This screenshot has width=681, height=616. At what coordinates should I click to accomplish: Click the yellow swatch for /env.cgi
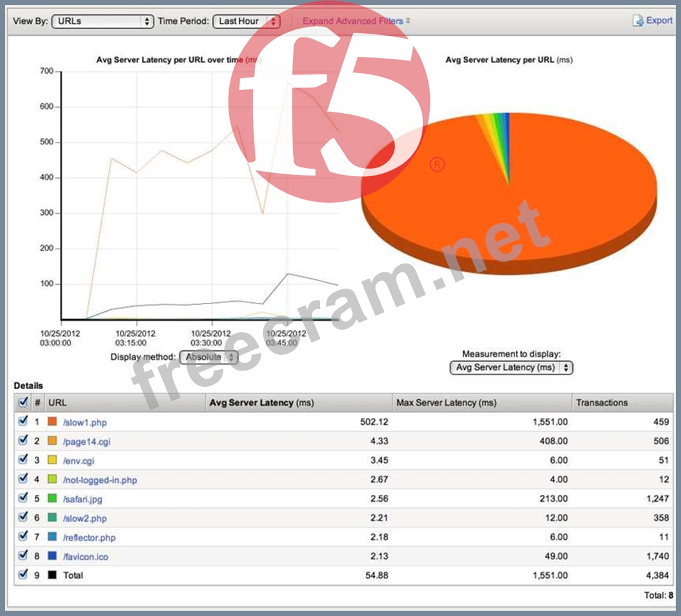[52, 460]
